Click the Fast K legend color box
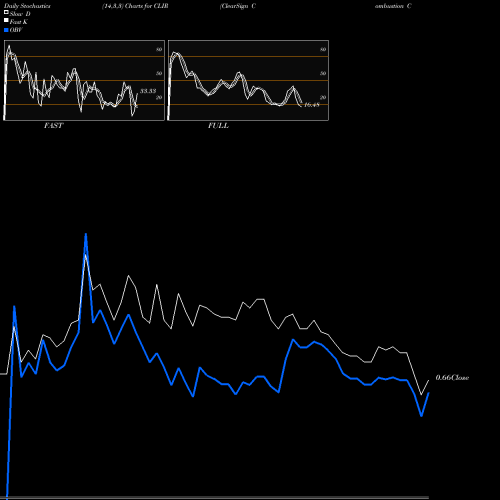500x500 pixels. [6, 21]
